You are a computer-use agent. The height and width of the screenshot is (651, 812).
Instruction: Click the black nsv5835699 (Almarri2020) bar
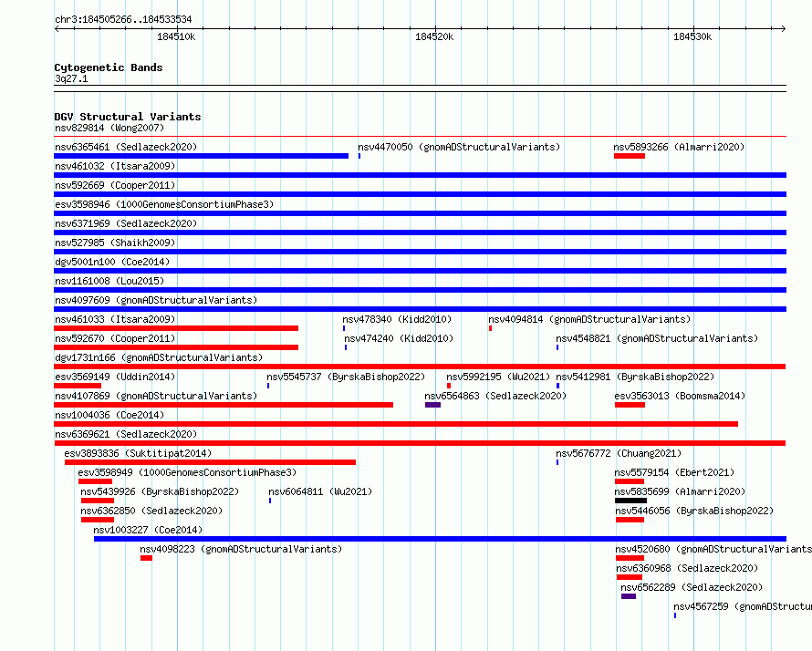(630, 501)
